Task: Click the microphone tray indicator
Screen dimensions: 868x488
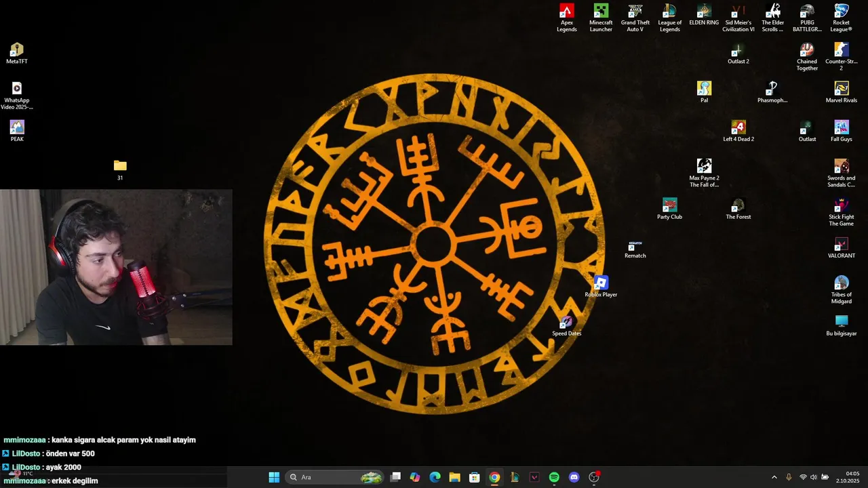Action: click(x=789, y=477)
